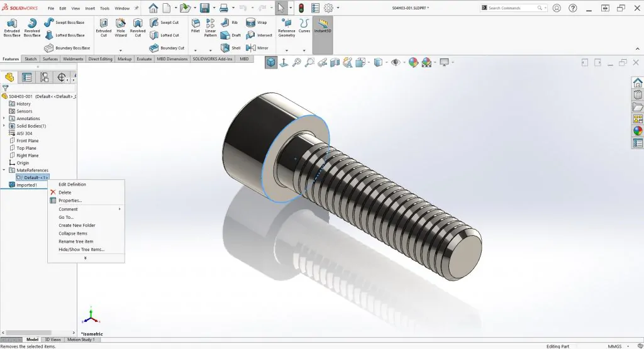Expand Comment submenu in the context menu

point(119,209)
